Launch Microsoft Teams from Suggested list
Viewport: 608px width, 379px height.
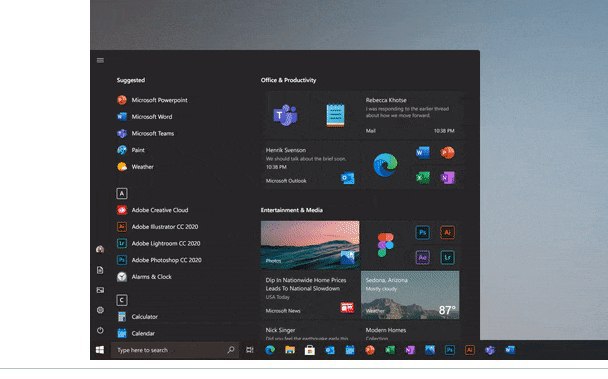pos(145,133)
